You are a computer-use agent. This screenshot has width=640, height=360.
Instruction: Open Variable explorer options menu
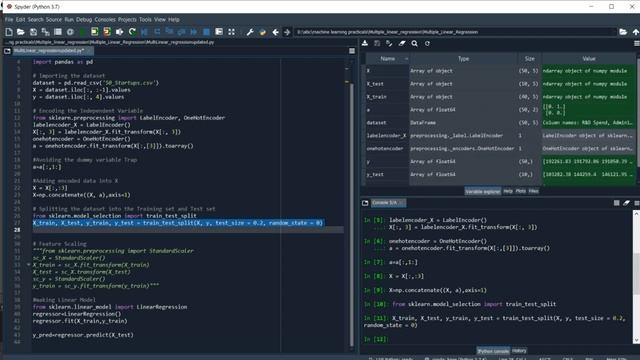(x=636, y=43)
